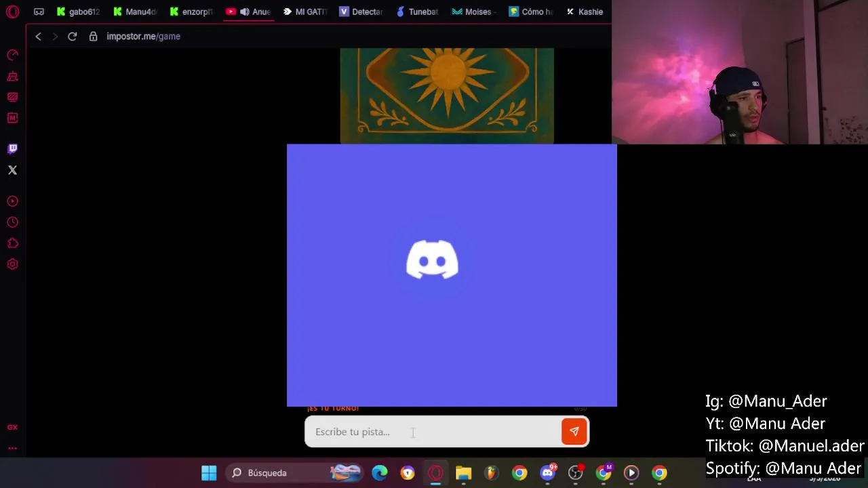Click the GX corner icon in sidebar
868x488 pixels.
coord(12,427)
